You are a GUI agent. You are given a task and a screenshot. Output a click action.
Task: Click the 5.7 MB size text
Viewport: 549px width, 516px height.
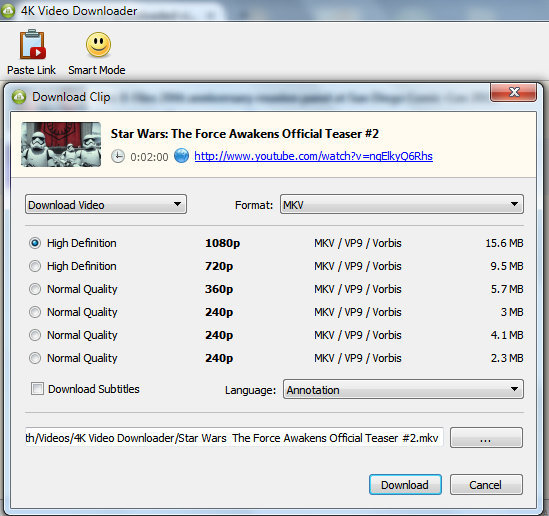[x=507, y=289]
